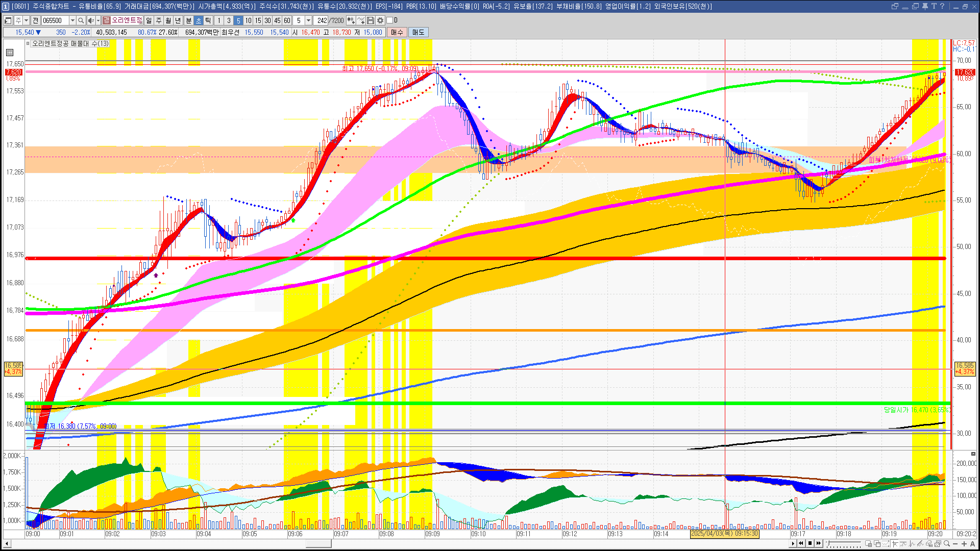
Task: Toggle the 분 (minute) chart button
Action: click(188, 20)
